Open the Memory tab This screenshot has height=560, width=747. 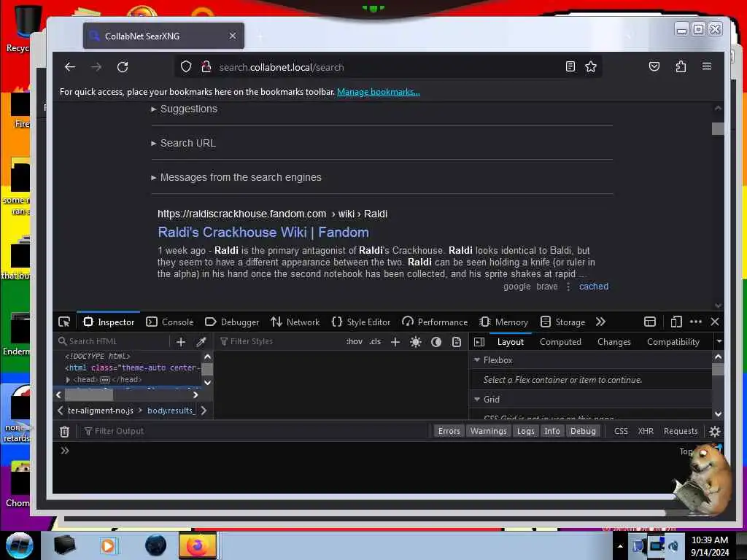click(x=504, y=322)
